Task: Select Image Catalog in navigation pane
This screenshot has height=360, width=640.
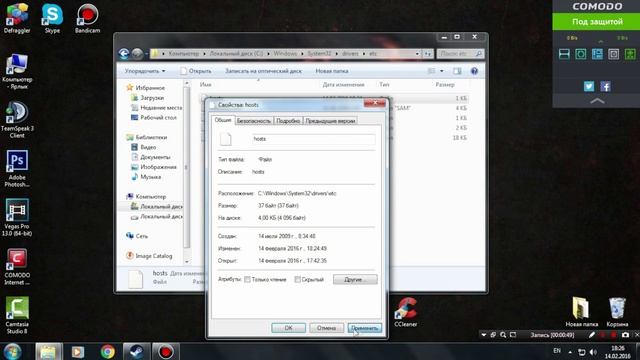Action: tap(149, 256)
